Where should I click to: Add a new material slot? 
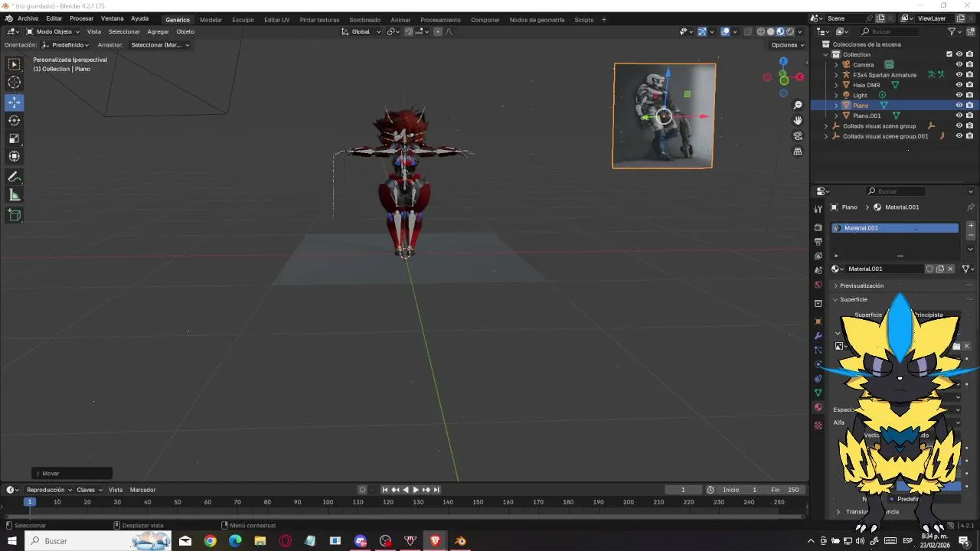tap(971, 225)
